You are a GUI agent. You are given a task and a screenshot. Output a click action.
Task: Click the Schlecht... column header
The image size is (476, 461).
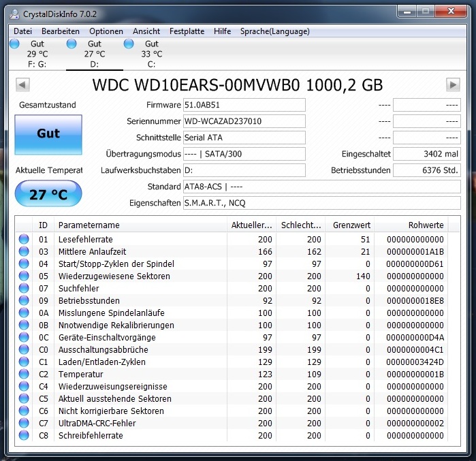300,225
